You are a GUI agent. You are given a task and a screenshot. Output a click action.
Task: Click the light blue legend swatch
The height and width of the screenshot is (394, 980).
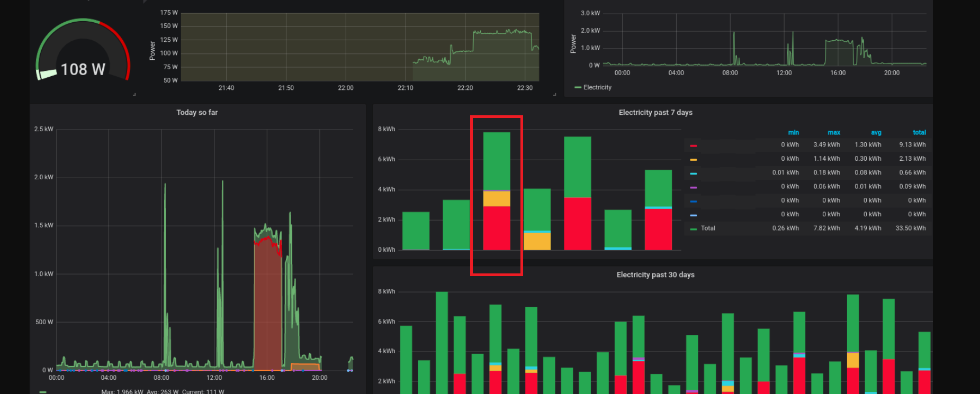[693, 215]
